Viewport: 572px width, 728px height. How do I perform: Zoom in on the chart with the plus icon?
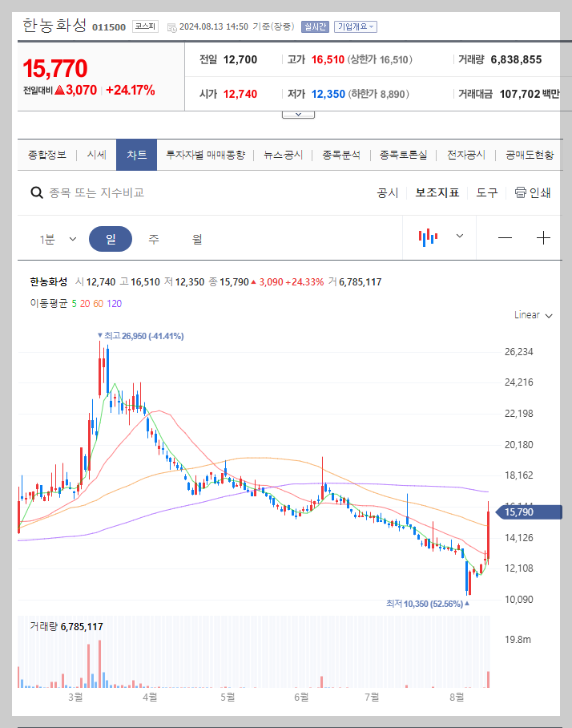point(543,237)
